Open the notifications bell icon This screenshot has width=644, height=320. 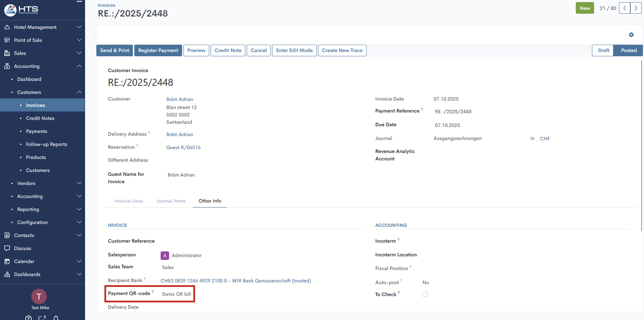(x=56, y=318)
